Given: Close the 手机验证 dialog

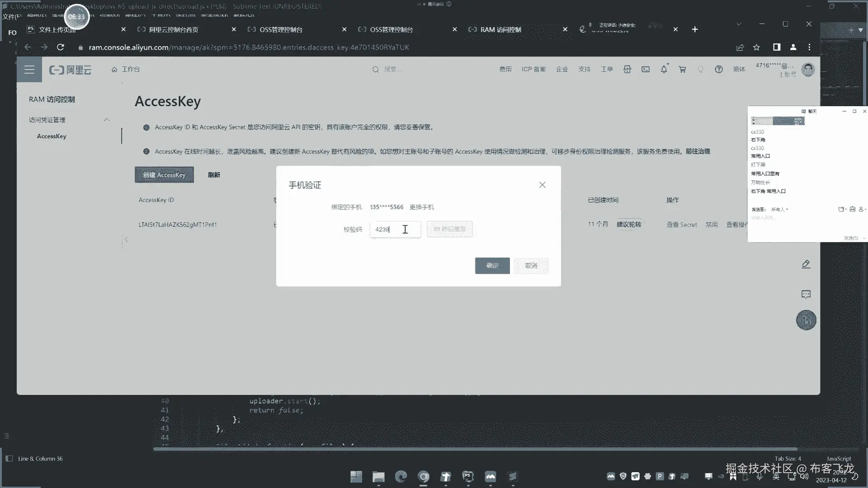Looking at the screenshot, I should 542,185.
